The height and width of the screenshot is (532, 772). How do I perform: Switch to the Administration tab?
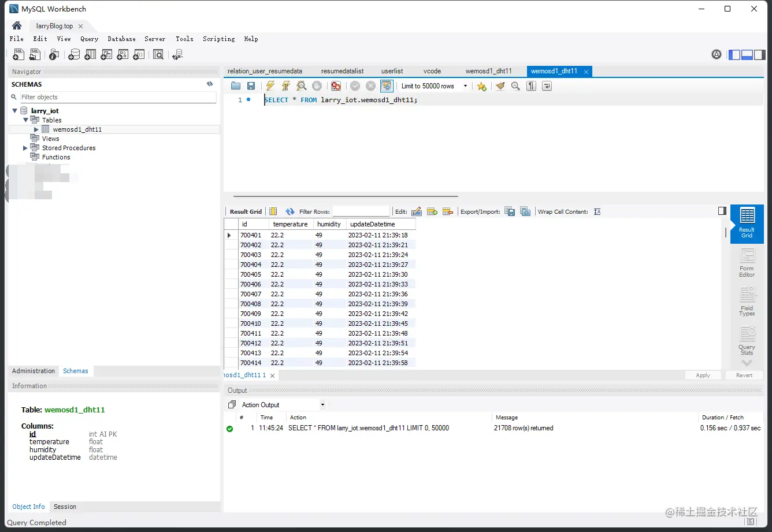click(x=34, y=371)
